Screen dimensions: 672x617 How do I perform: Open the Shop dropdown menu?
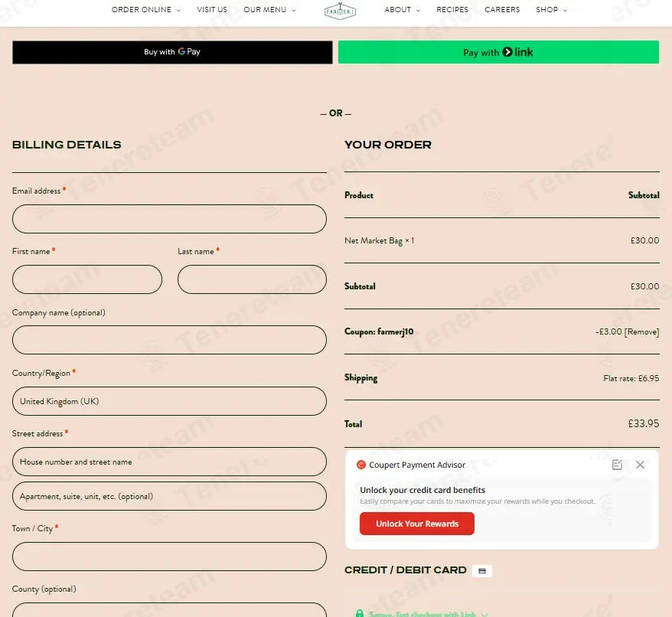551,10
